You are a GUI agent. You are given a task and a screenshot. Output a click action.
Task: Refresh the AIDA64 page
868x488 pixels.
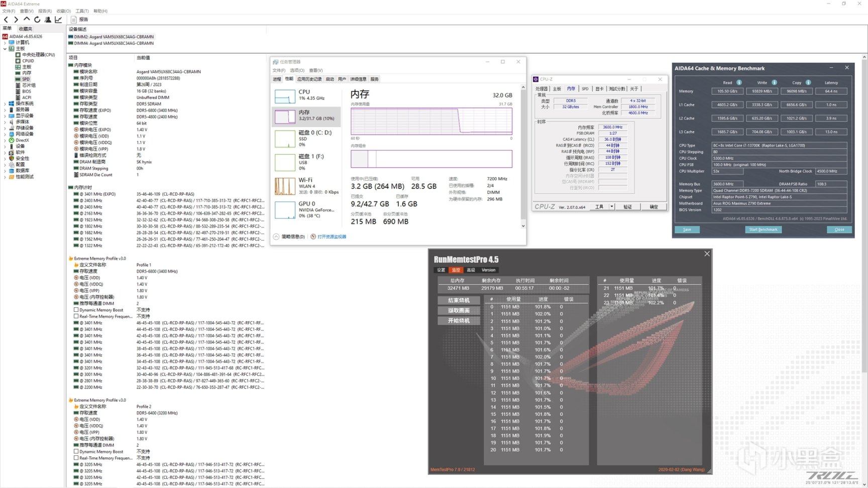point(37,20)
